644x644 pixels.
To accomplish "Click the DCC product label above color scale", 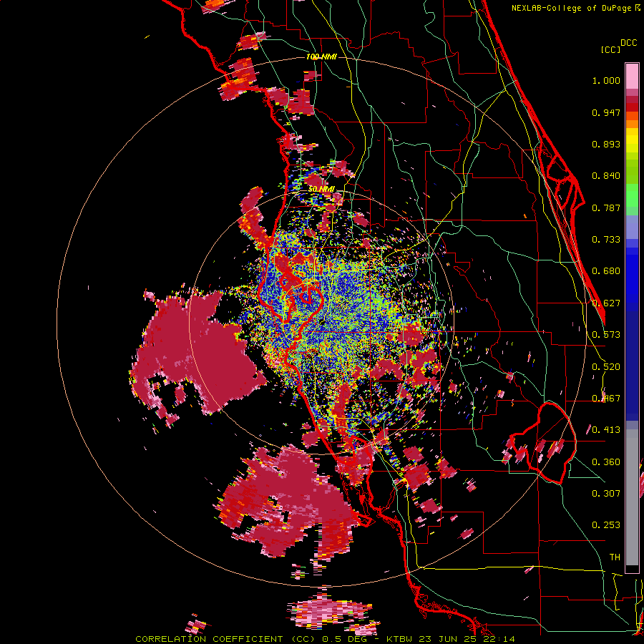I will (x=629, y=43).
